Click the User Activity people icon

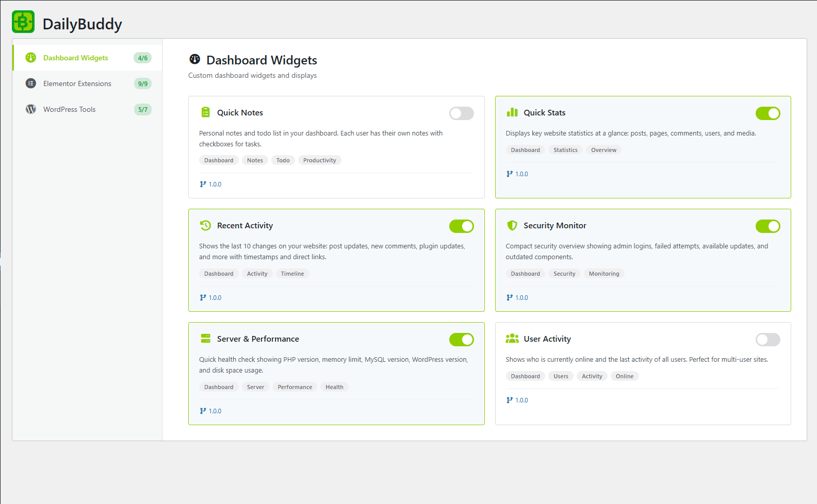pyautogui.click(x=512, y=339)
